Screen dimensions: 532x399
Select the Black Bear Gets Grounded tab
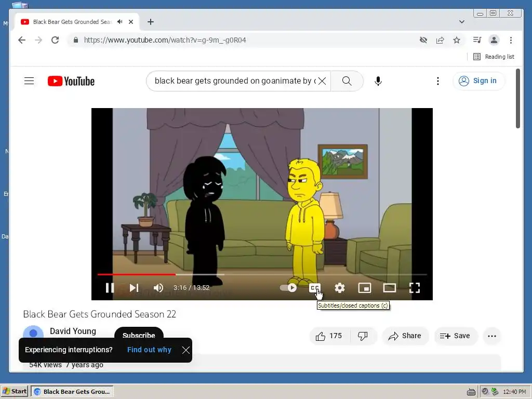72,22
